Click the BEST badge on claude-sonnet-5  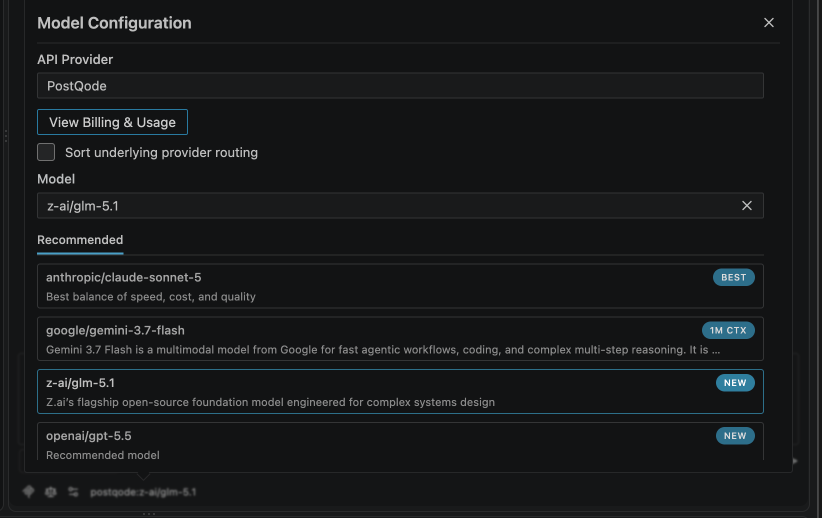[733, 277]
